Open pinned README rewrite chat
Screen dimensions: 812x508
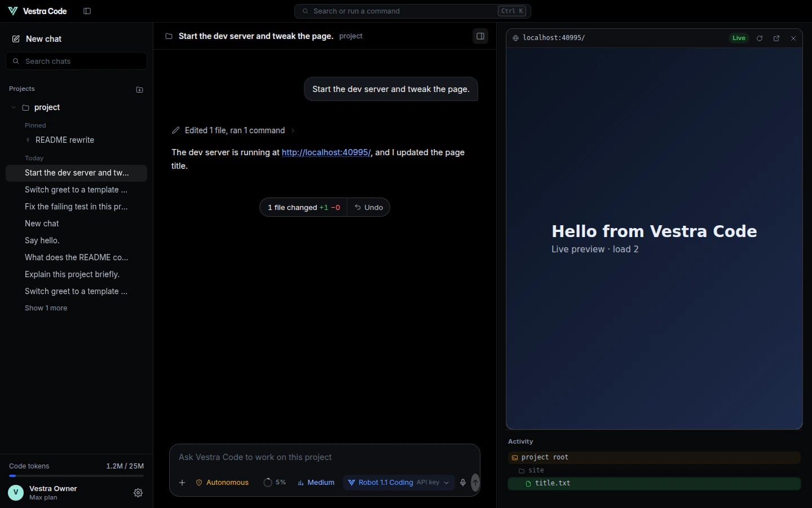(x=65, y=140)
